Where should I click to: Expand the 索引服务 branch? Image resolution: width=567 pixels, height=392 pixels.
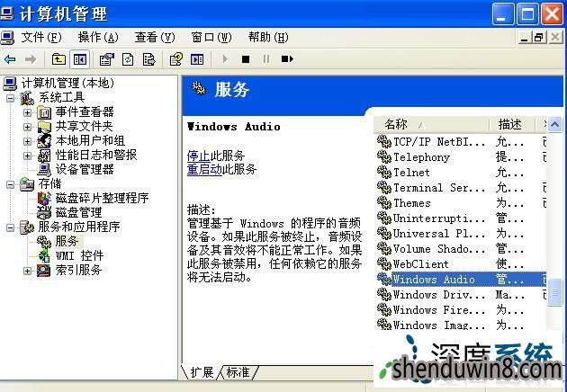[x=28, y=271]
